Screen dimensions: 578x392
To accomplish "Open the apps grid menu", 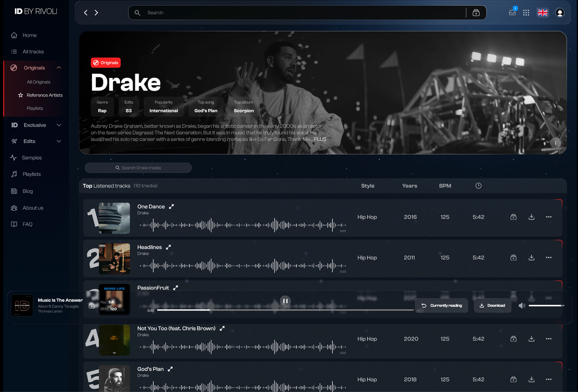I will [x=526, y=13].
